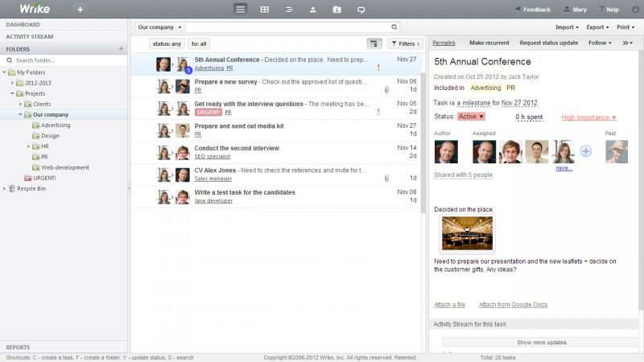Select the Advertising folder in tree
The width and height of the screenshot is (644, 362).
pos(56,125)
